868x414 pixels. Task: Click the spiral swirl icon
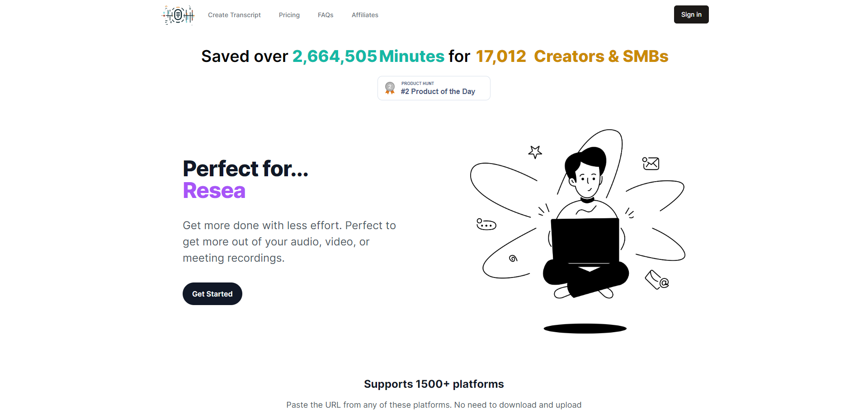513,259
